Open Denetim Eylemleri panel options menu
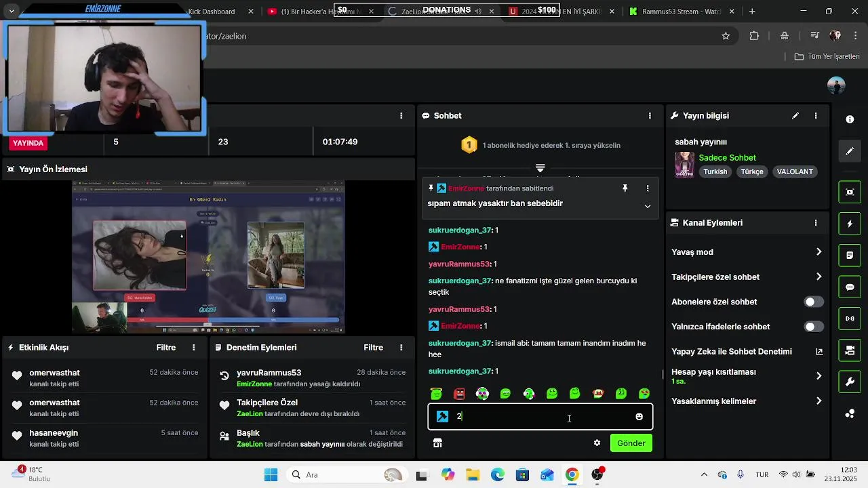Viewport: 868px width, 488px height. (x=401, y=348)
